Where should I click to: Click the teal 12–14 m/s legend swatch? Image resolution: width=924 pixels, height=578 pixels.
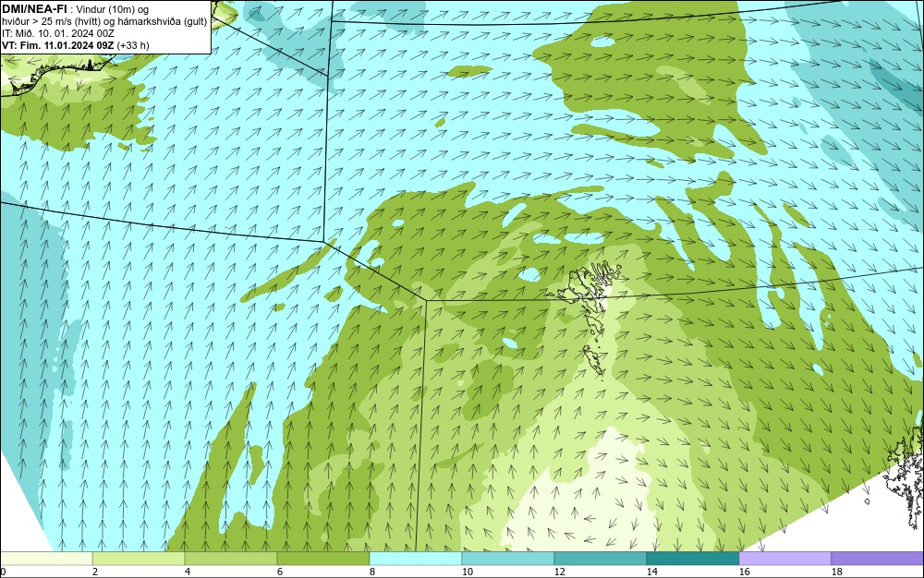(x=601, y=558)
